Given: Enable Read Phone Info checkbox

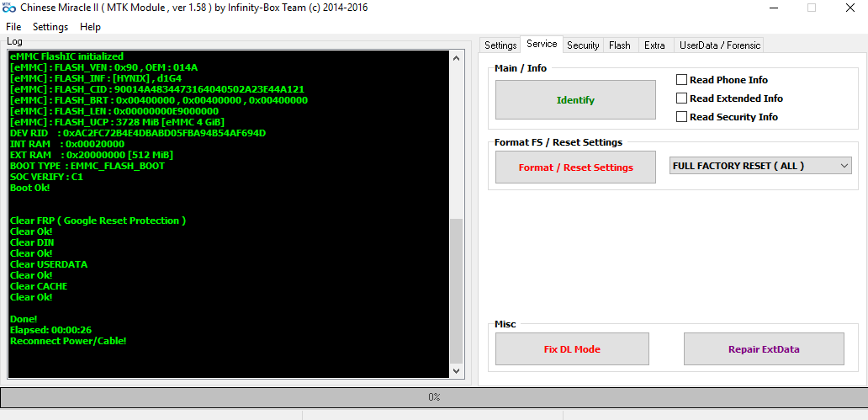Looking at the screenshot, I should tap(681, 80).
